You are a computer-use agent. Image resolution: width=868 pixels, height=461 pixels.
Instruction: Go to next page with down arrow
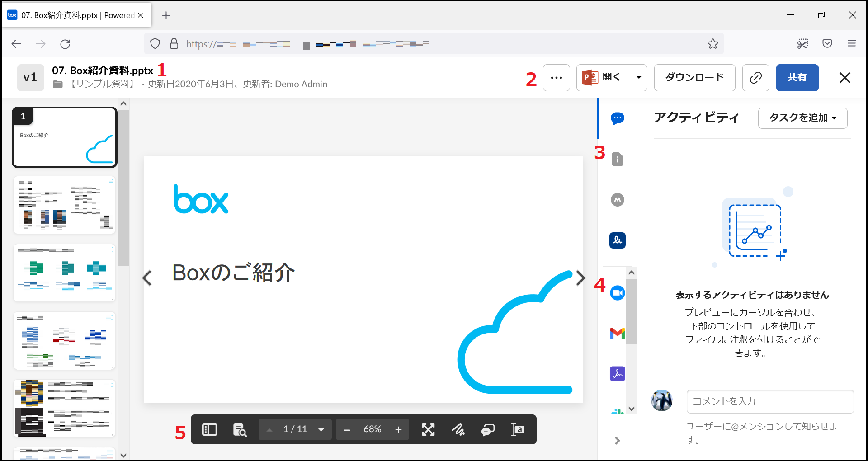(x=321, y=429)
